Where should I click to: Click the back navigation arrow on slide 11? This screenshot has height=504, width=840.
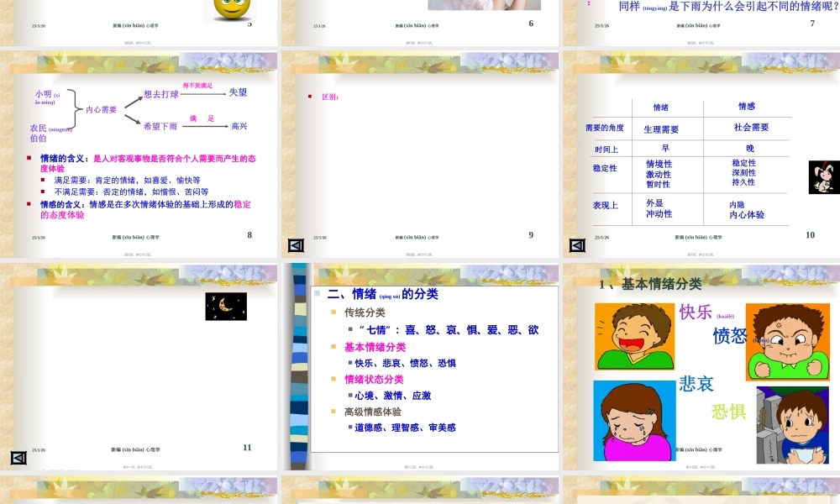18,458
